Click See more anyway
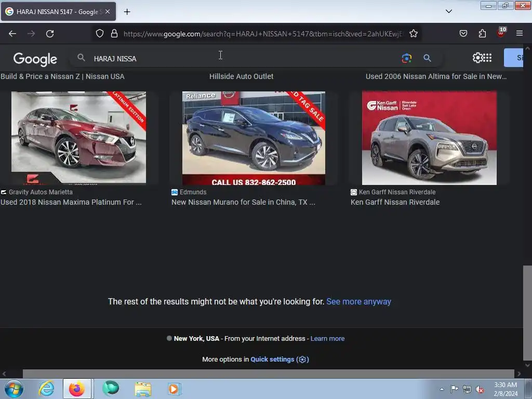The image size is (532, 399). coord(358,302)
